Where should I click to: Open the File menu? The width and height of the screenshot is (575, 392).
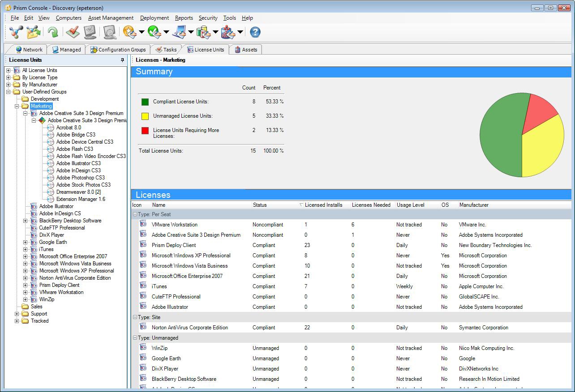click(15, 18)
